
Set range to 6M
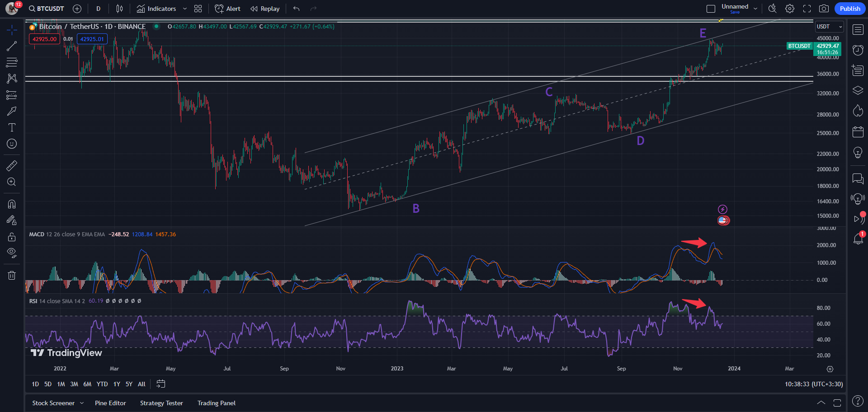pos(87,384)
